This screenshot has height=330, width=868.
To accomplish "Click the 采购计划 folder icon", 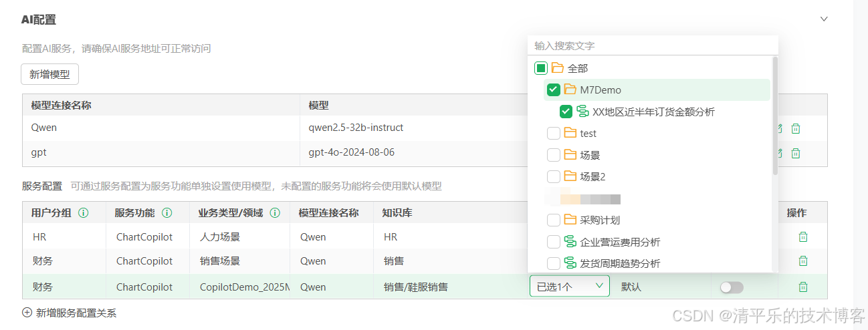I will click(x=570, y=220).
